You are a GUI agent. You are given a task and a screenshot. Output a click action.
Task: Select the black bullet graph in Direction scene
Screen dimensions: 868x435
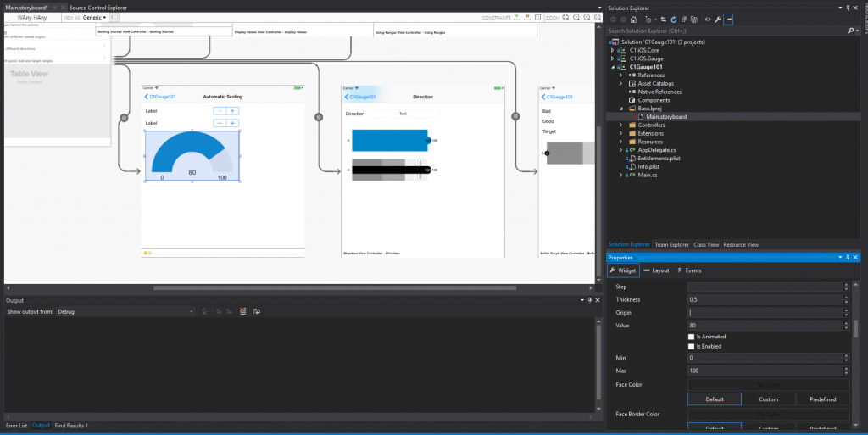[391, 170]
